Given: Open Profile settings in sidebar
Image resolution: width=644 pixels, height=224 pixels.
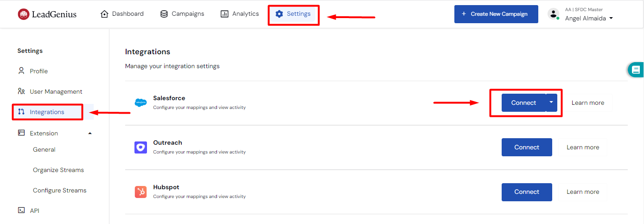Looking at the screenshot, I should coord(39,71).
